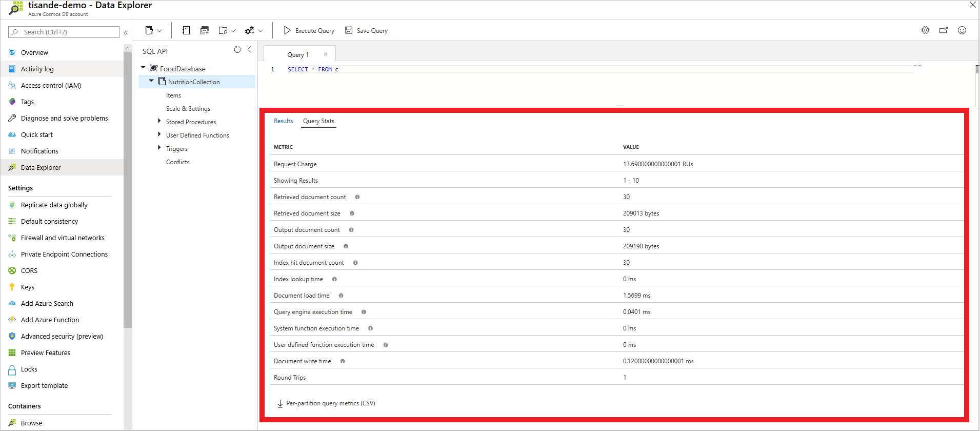Show info for Output document size
The width and height of the screenshot is (980, 431).
(x=346, y=246)
